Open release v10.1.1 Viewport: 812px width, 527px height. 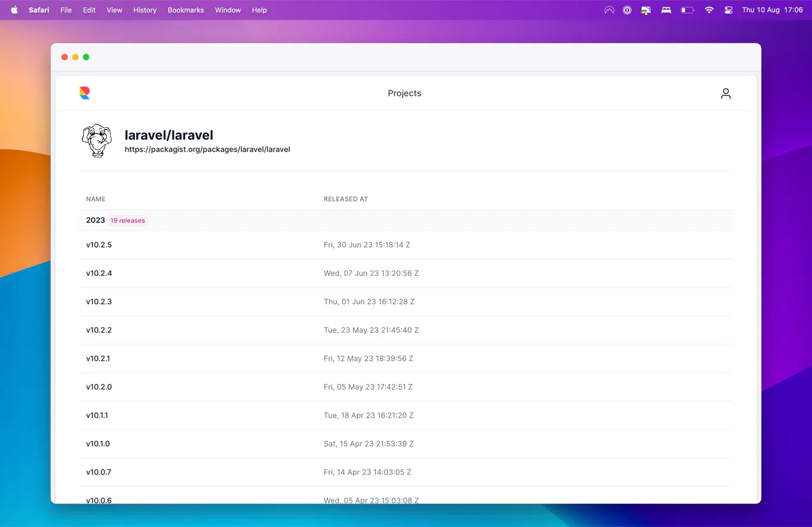(97, 415)
